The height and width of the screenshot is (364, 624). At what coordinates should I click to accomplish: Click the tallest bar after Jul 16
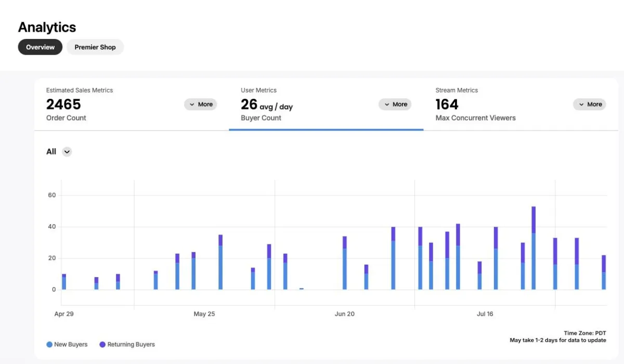(534, 248)
